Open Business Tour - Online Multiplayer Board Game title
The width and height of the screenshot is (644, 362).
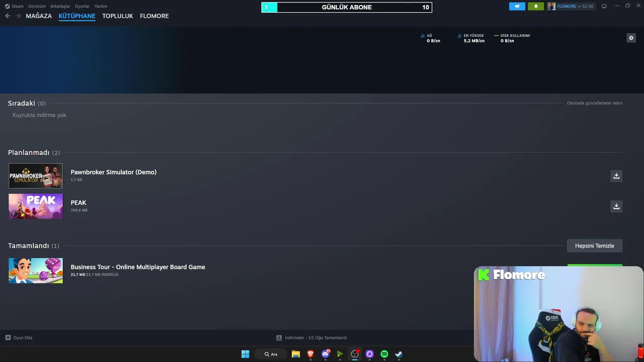[x=138, y=267]
